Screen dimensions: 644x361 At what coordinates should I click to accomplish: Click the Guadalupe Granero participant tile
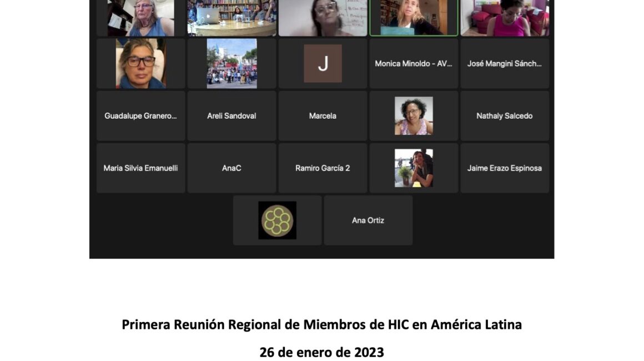tap(141, 116)
